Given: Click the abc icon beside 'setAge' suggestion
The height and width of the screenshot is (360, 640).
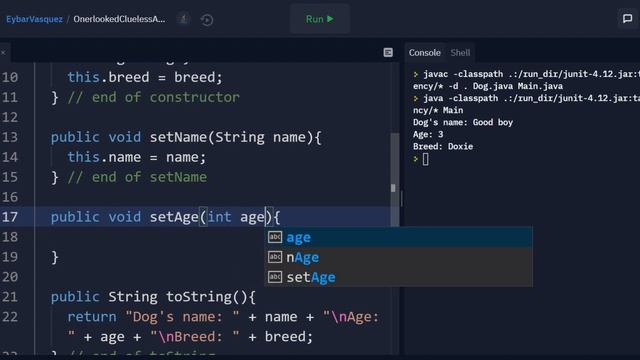Looking at the screenshot, I should pyautogui.click(x=275, y=277).
